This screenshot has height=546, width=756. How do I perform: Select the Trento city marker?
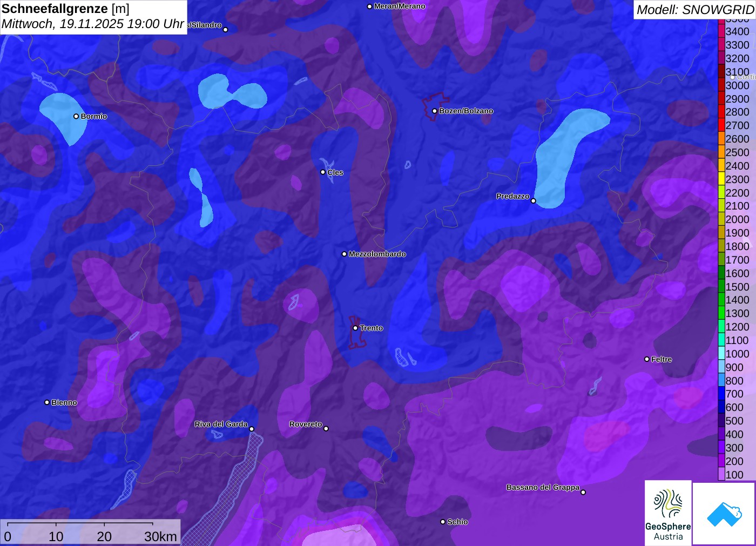[355, 328]
